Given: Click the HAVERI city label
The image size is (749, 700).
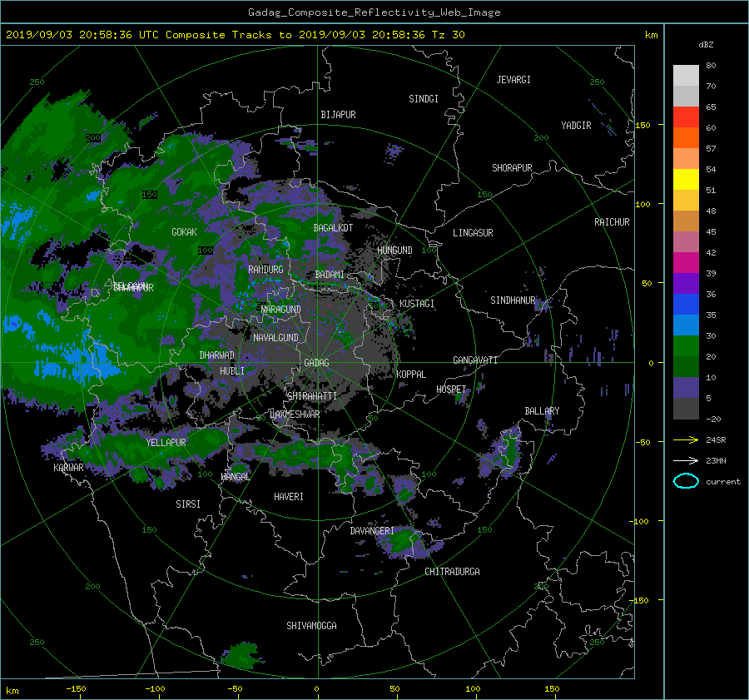Looking at the screenshot, I should 289,497.
